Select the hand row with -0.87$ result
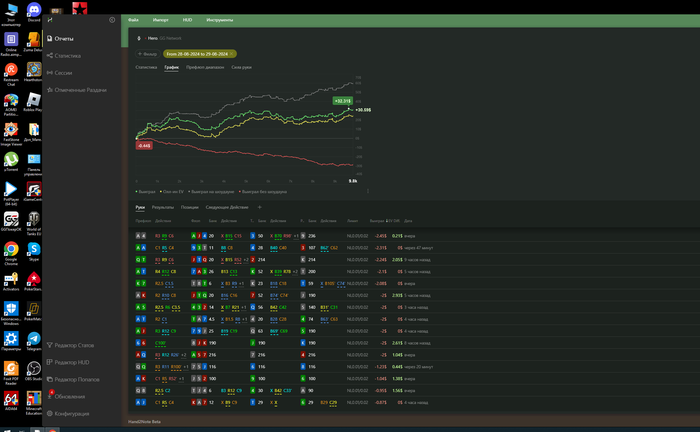 pos(414,403)
